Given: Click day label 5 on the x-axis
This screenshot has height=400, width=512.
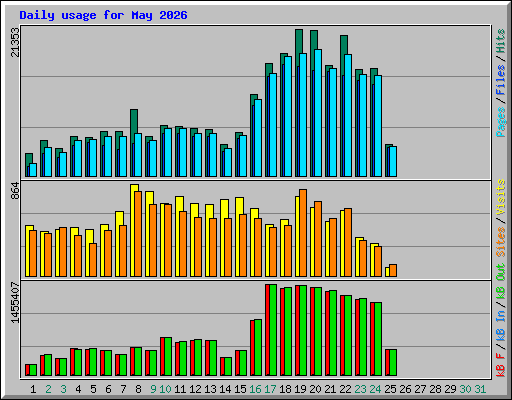Looking at the screenshot, I should 93,389.
